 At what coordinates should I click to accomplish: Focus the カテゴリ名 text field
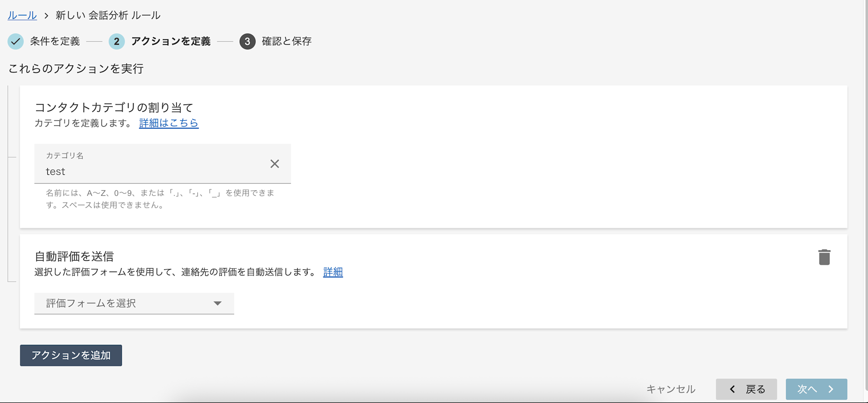(152, 171)
